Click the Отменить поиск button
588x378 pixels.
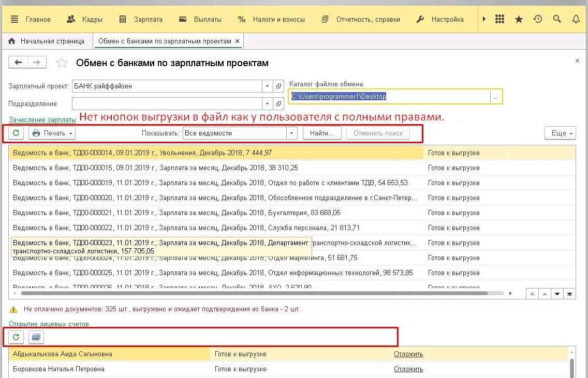pyautogui.click(x=378, y=133)
